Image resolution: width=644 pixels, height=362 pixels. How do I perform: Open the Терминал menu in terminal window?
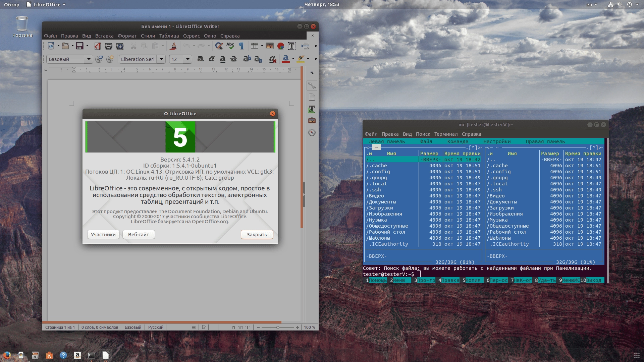pos(446,134)
